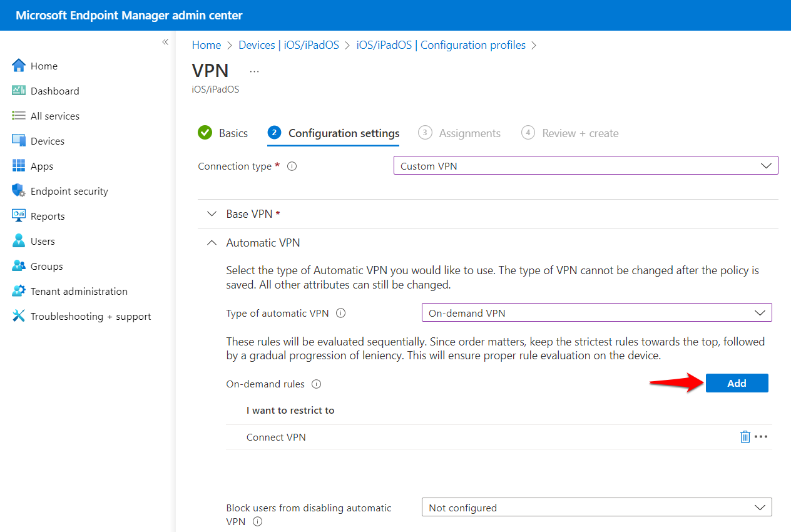
Task: Select the Apps grid icon
Action: (18, 166)
